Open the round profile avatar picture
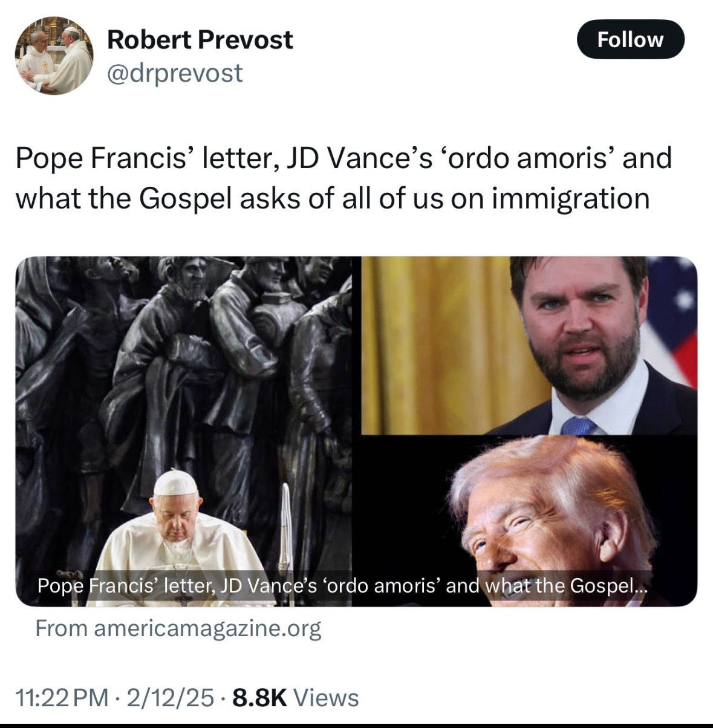 (x=54, y=56)
